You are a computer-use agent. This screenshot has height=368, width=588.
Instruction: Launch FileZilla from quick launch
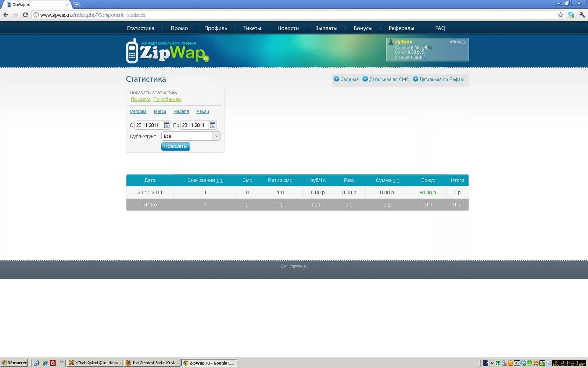(53, 363)
